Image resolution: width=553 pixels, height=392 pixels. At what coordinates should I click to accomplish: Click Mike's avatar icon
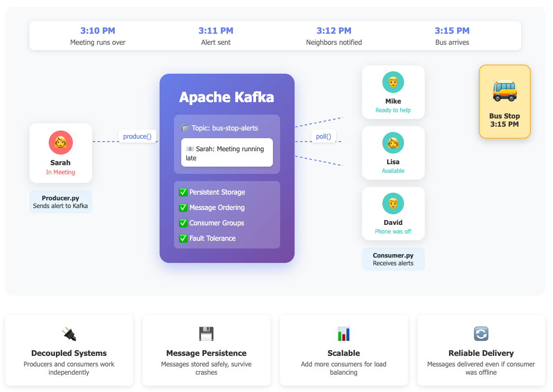click(393, 82)
